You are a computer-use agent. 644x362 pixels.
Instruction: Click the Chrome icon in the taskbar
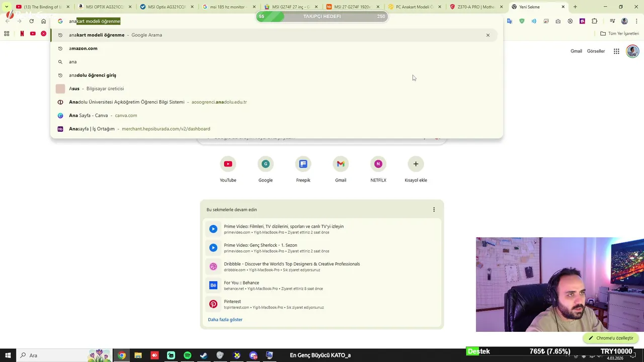click(x=122, y=355)
